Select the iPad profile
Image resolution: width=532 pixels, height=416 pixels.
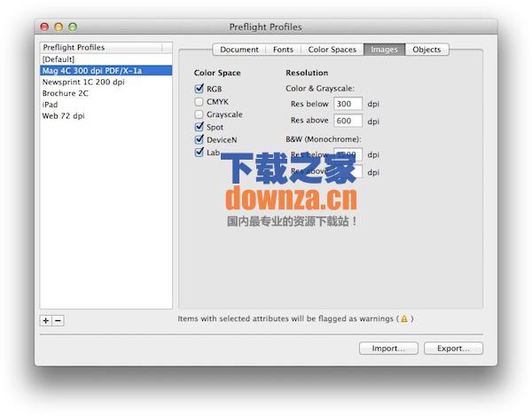coord(106,105)
